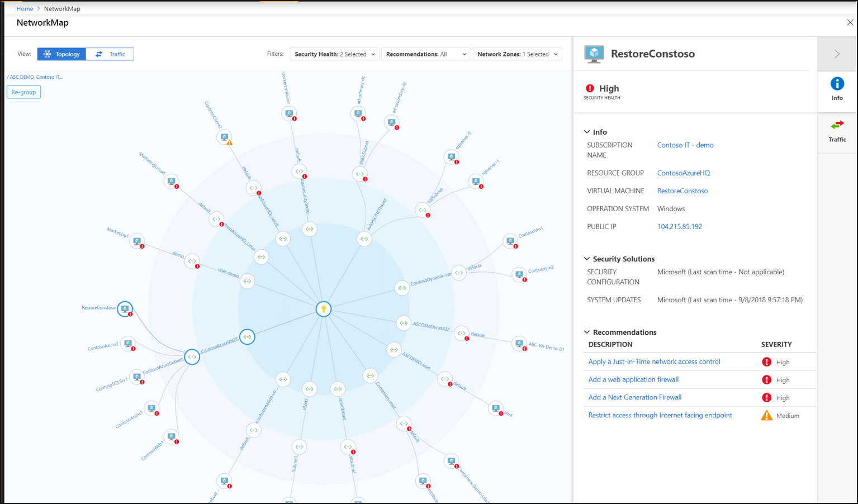Select the vnet-demo network node
The height and width of the screenshot is (504, 858).
(x=248, y=281)
